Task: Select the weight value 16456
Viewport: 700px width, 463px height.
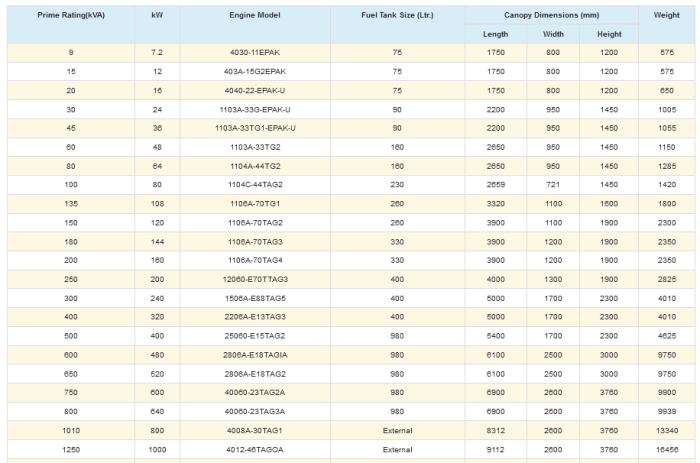Action: pyautogui.click(x=667, y=449)
